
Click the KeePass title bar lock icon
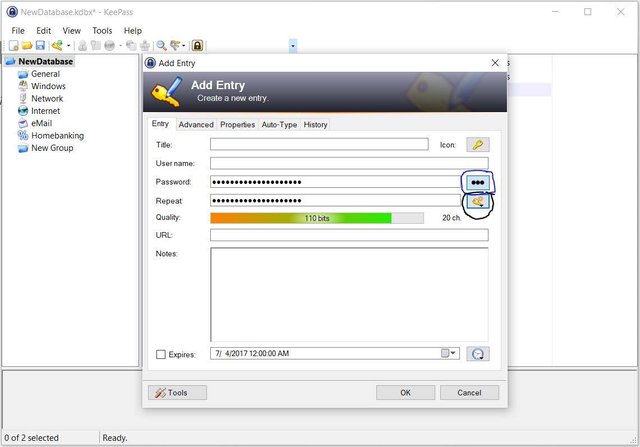point(12,12)
